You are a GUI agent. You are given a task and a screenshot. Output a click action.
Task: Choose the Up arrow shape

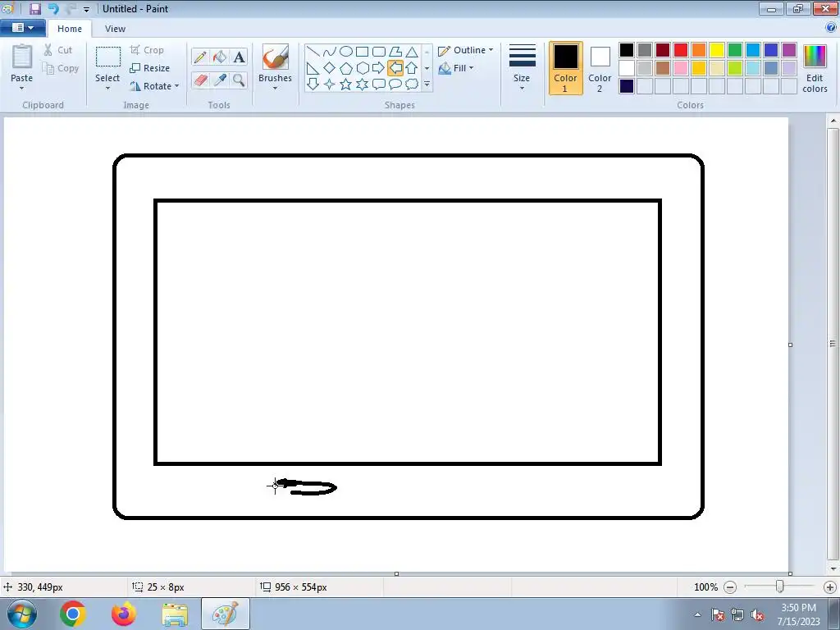click(412, 68)
